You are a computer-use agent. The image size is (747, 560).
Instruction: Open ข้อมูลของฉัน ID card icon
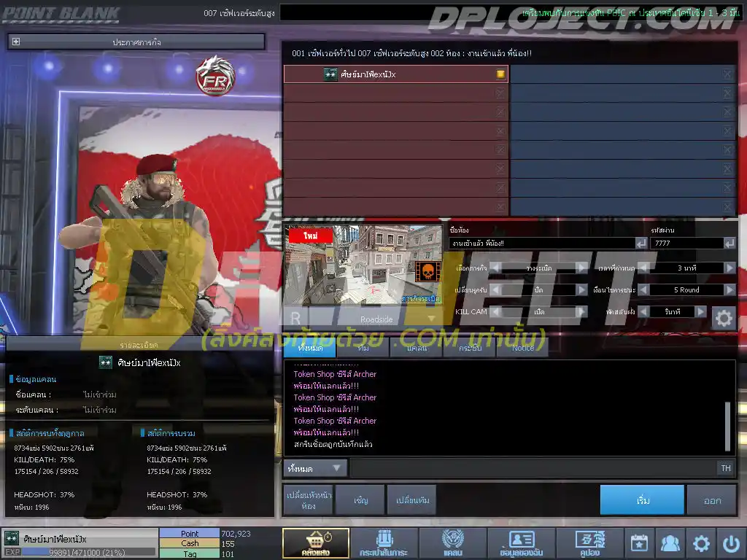click(521, 542)
